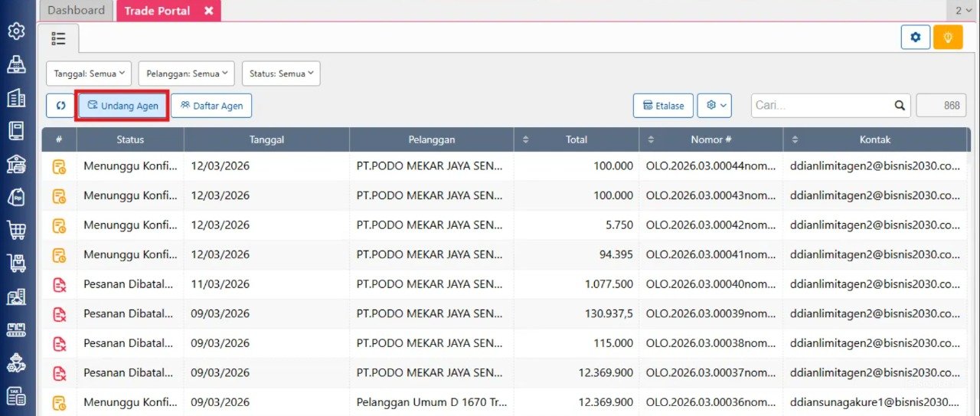Open the ledger book module in sidebar
Image resolution: width=980 pixels, height=416 pixels.
click(x=16, y=130)
